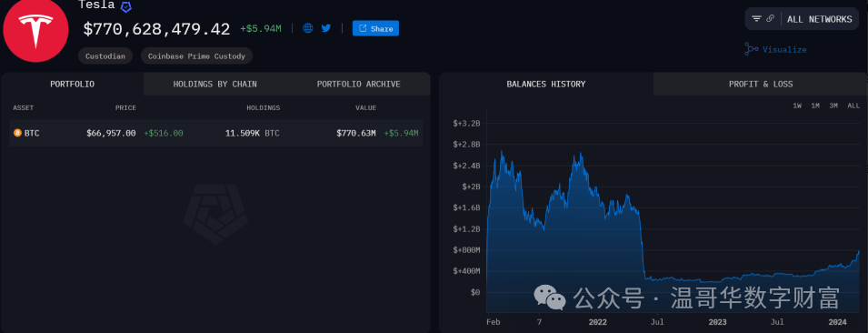Switch to HOLDINGS BY CHAIN tab
Viewport: 868px width, 333px height.
click(x=215, y=85)
